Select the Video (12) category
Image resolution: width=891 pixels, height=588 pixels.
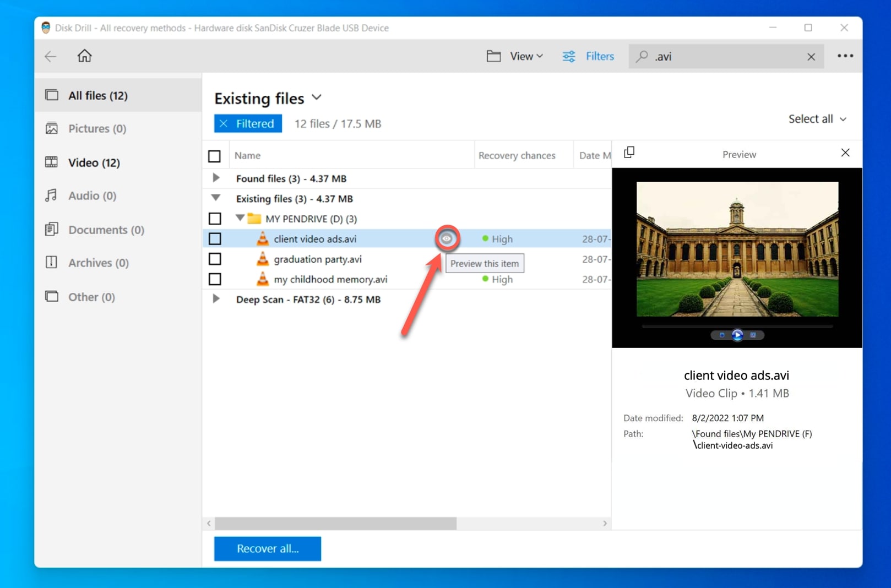(x=118, y=162)
